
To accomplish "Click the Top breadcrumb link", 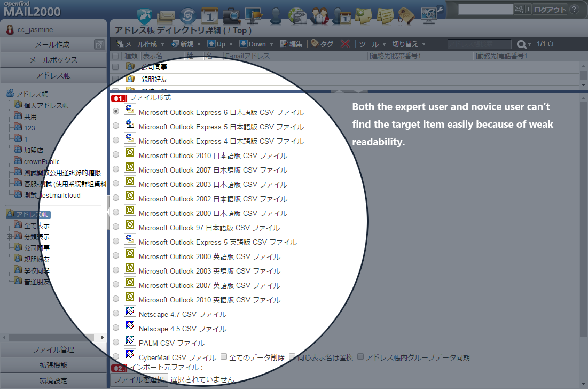I will (239, 30).
